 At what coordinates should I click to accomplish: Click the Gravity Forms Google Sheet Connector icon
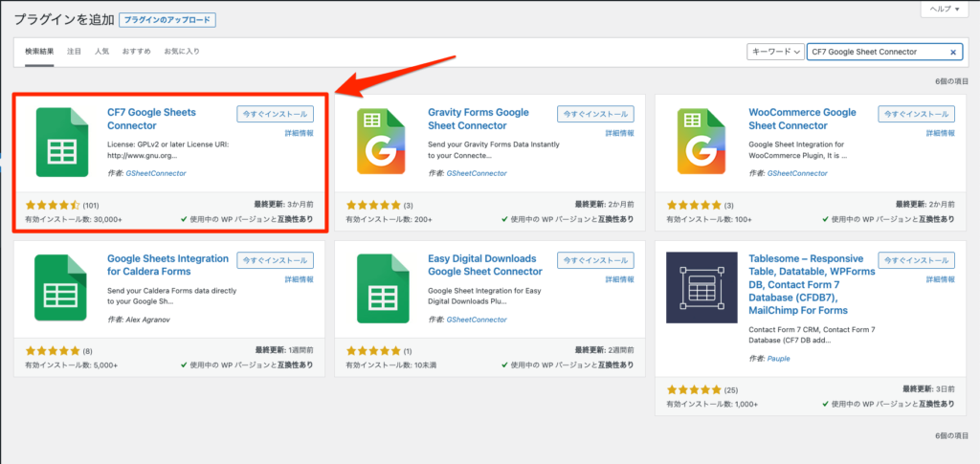(381, 142)
